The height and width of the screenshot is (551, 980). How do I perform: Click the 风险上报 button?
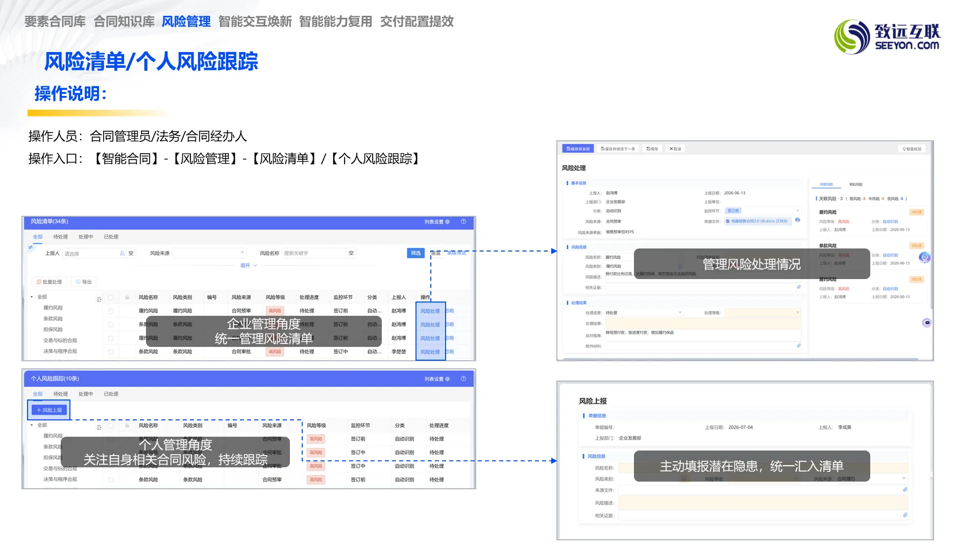(x=49, y=410)
